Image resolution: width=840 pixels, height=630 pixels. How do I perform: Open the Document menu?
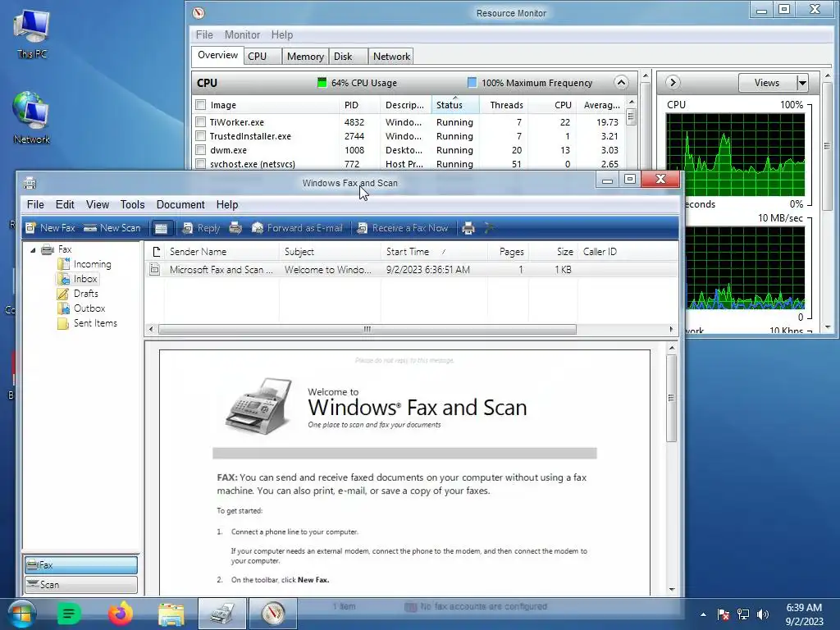[x=180, y=204]
